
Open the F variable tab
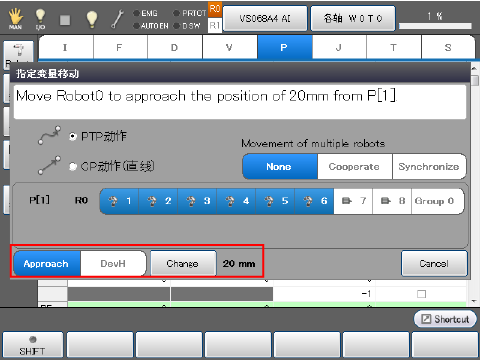(120, 47)
